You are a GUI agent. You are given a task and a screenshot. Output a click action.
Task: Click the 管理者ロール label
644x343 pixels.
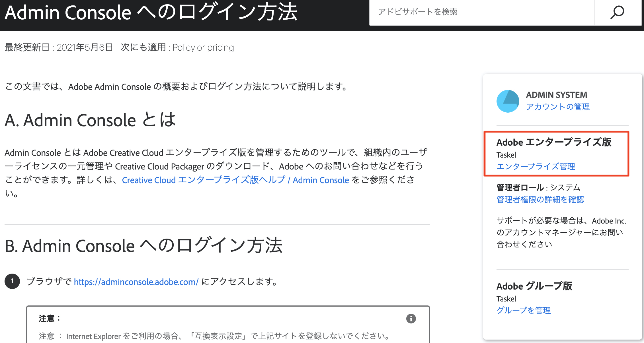point(520,187)
